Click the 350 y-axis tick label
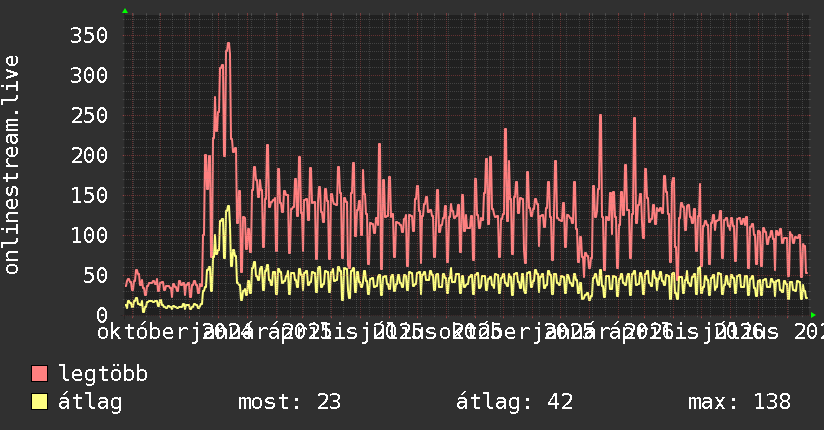Image resolution: width=824 pixels, height=430 pixels. click(x=89, y=36)
